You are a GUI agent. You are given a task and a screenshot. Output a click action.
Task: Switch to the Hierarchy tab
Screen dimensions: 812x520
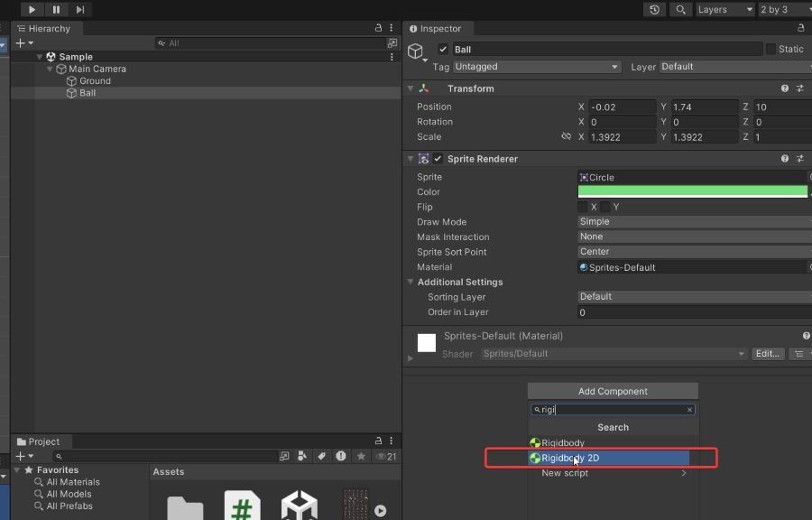[x=44, y=29]
